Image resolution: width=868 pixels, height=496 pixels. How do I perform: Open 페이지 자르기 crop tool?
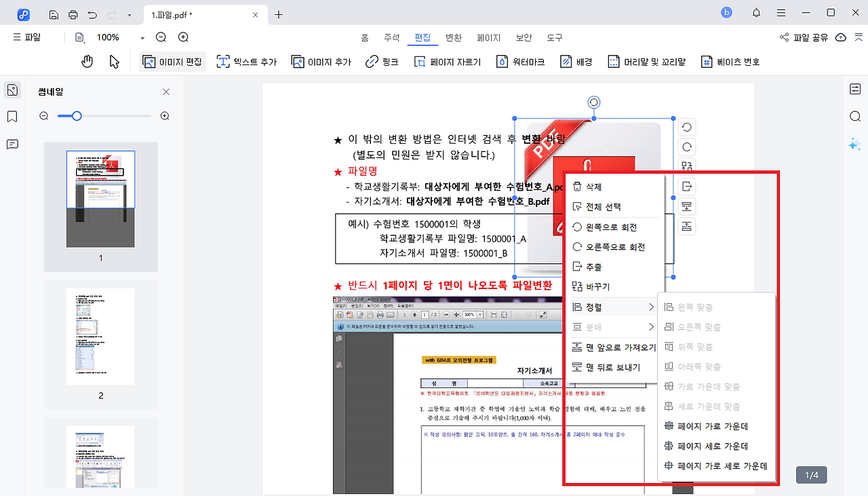pos(446,62)
